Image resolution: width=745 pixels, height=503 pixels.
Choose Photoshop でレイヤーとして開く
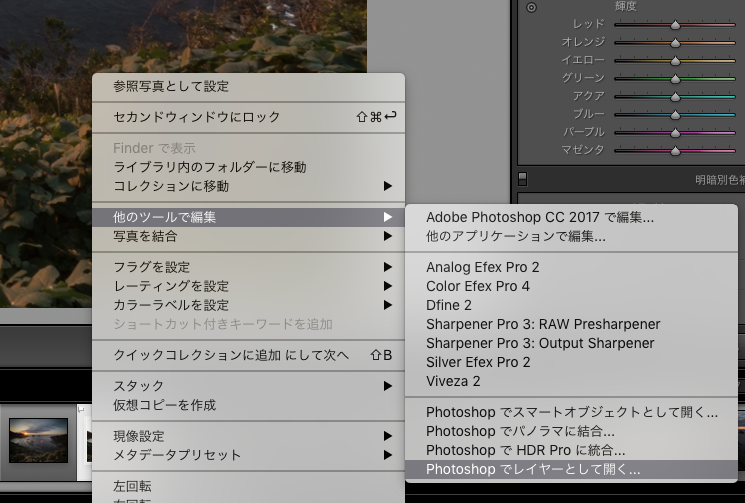tap(571, 469)
